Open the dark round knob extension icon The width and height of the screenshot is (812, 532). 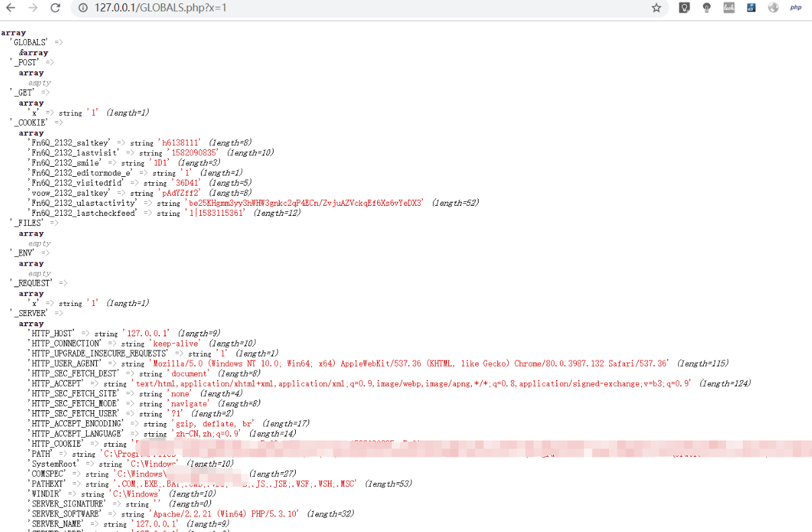706,8
